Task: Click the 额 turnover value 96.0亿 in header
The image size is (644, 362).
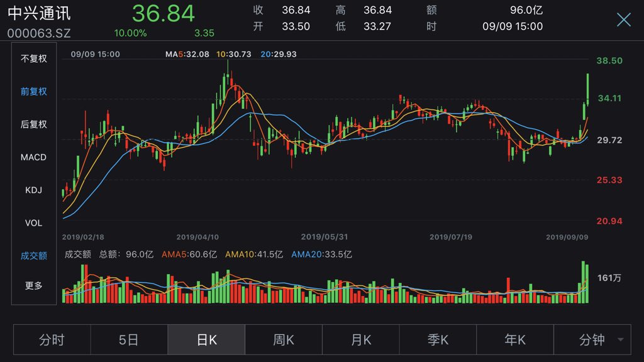Action: pos(526,10)
